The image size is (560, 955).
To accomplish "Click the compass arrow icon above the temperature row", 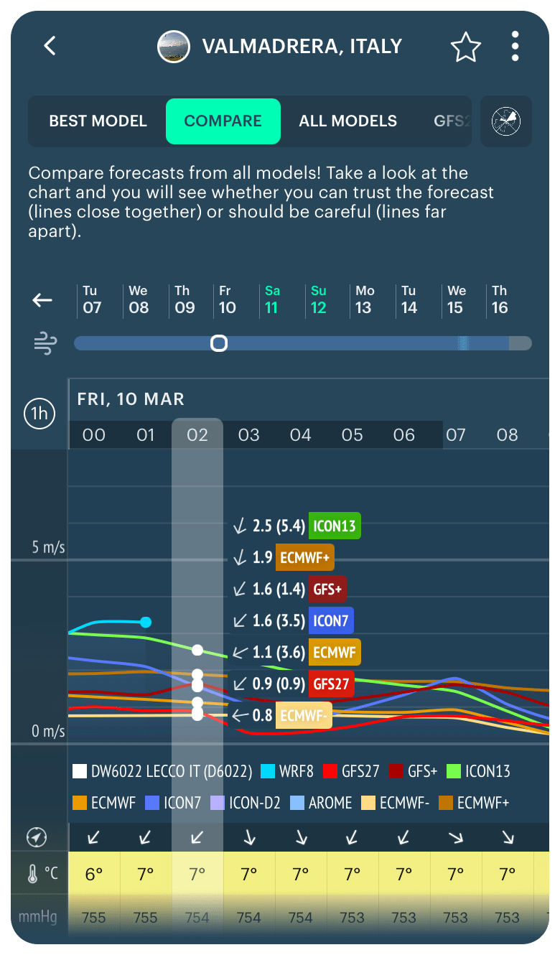I will click(x=37, y=837).
